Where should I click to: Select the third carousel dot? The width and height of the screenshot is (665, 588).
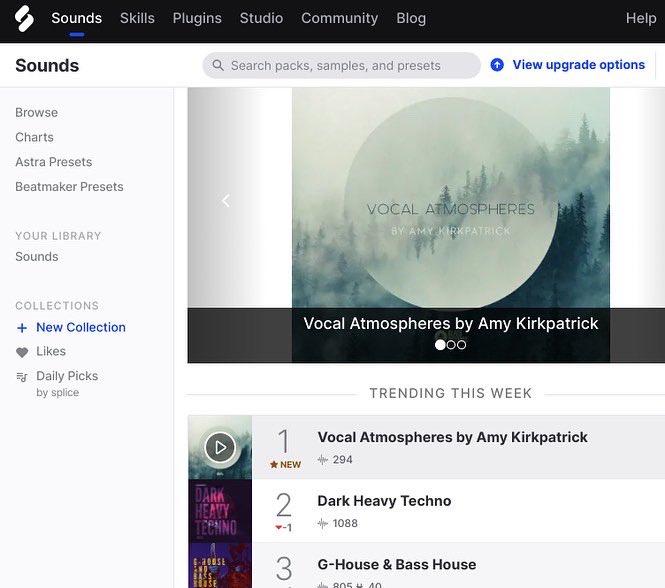tap(461, 345)
